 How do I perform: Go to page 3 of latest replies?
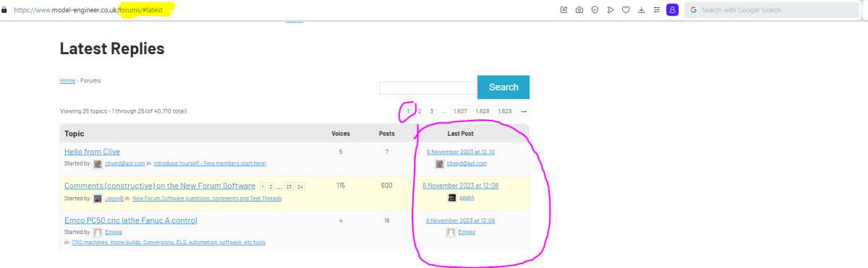432,111
